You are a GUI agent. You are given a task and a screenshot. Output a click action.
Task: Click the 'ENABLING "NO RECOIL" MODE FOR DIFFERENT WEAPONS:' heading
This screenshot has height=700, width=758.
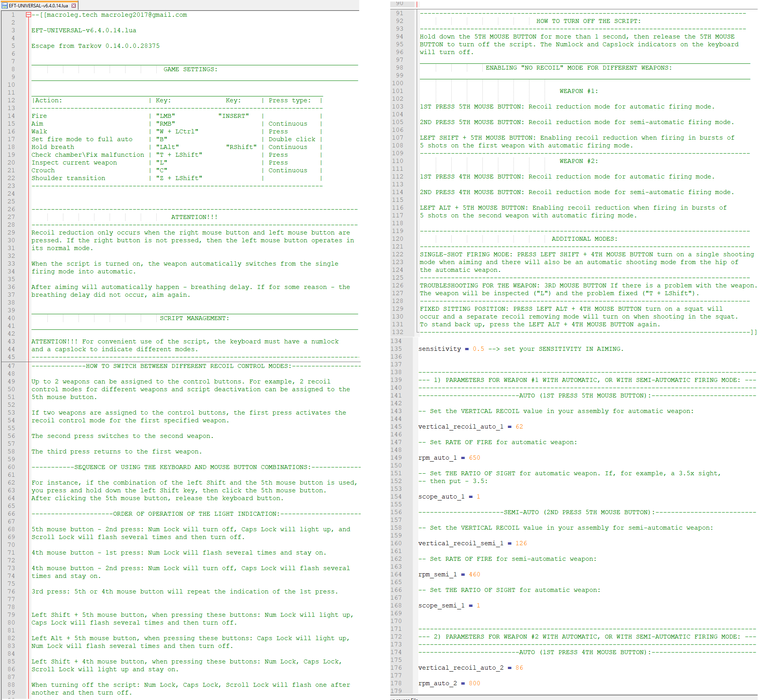[579, 68]
